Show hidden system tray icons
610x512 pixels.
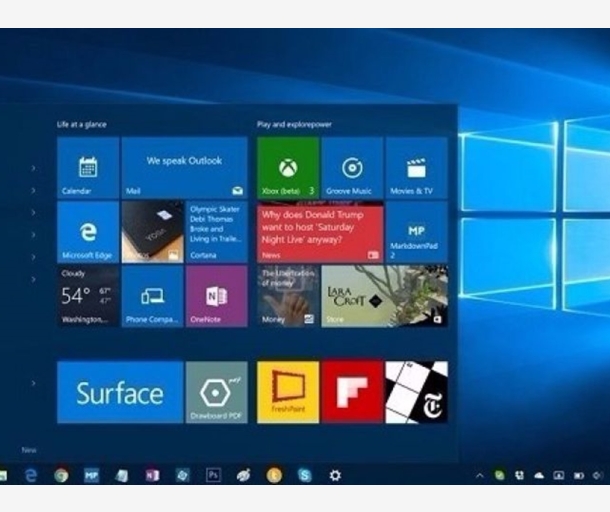pyautogui.click(x=480, y=475)
